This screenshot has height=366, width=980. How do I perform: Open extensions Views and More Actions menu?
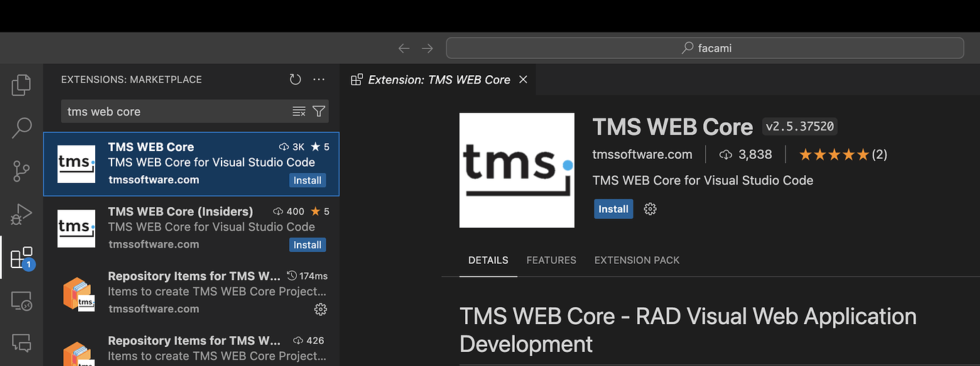(319, 79)
